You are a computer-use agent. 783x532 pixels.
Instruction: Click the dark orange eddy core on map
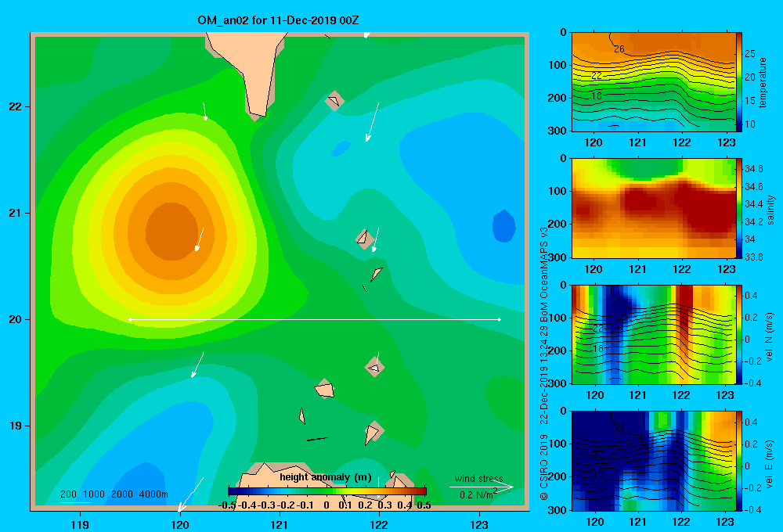[x=171, y=232]
